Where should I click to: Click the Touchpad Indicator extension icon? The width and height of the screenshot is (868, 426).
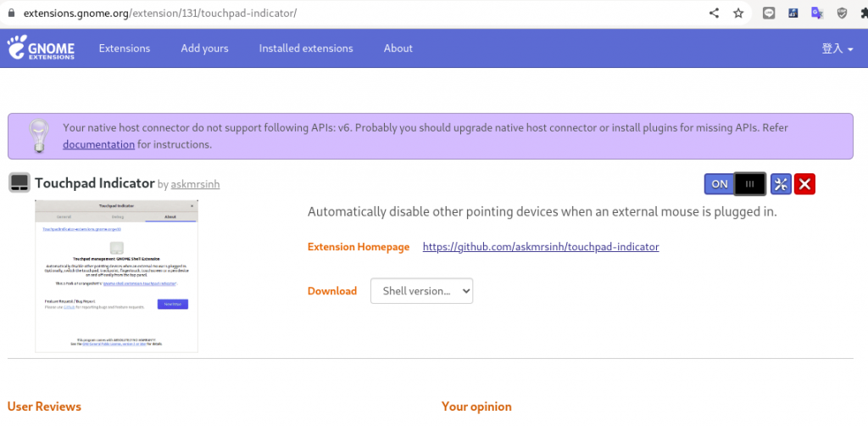click(x=19, y=182)
